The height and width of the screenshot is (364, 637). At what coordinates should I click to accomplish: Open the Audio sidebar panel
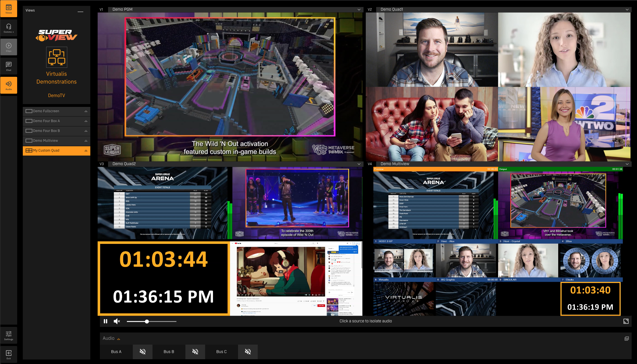(9, 86)
